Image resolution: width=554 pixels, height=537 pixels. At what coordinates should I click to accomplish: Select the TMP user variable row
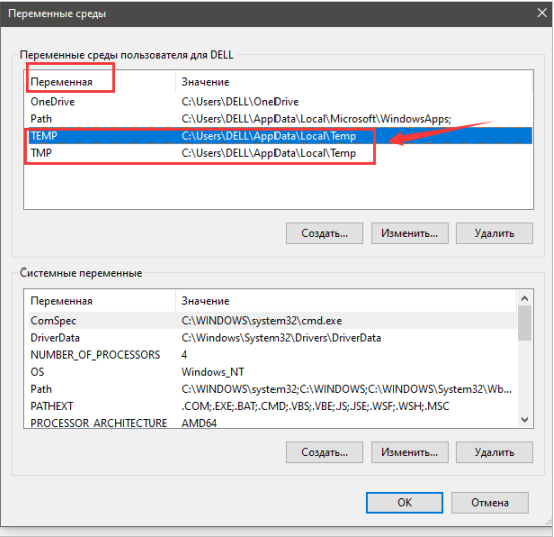click(278, 153)
